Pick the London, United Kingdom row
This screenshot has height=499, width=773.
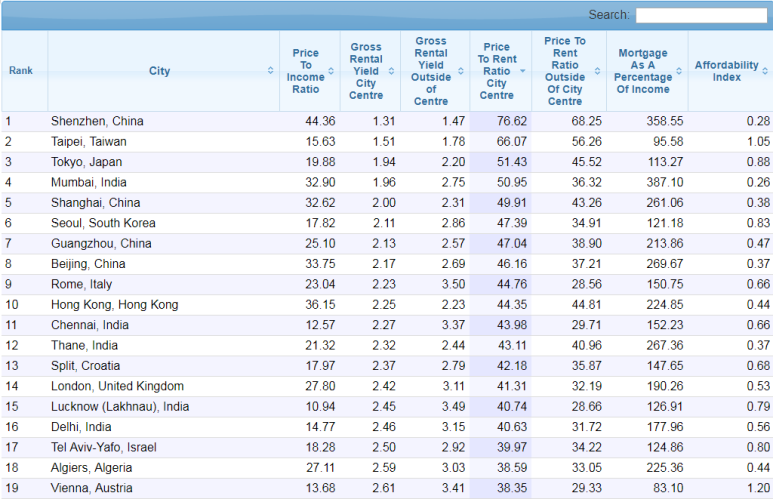tap(116, 386)
